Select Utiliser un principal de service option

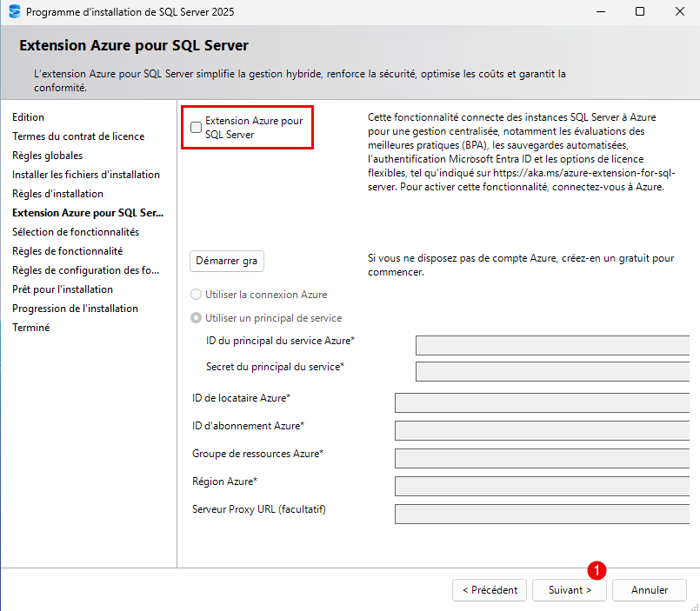[x=196, y=318]
